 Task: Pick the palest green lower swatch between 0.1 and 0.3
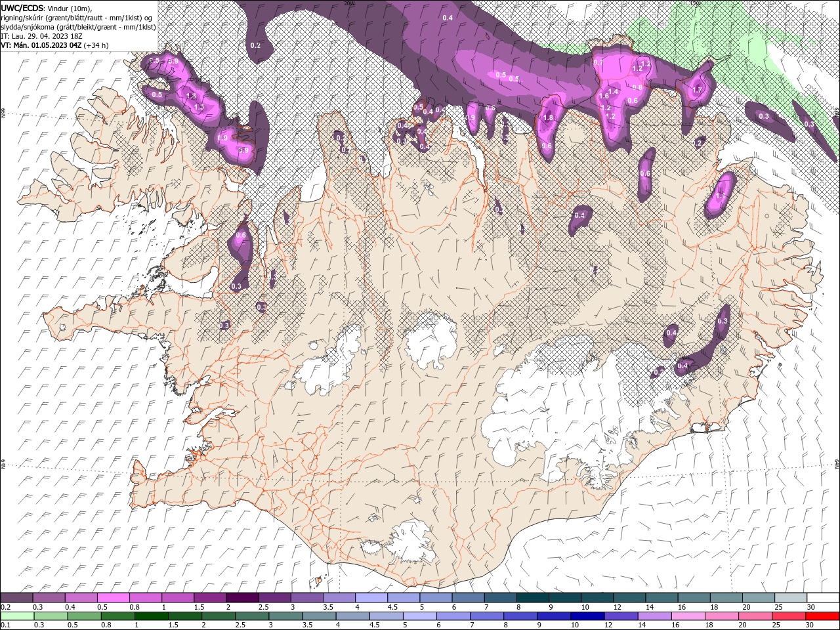pyautogui.click(x=17, y=616)
